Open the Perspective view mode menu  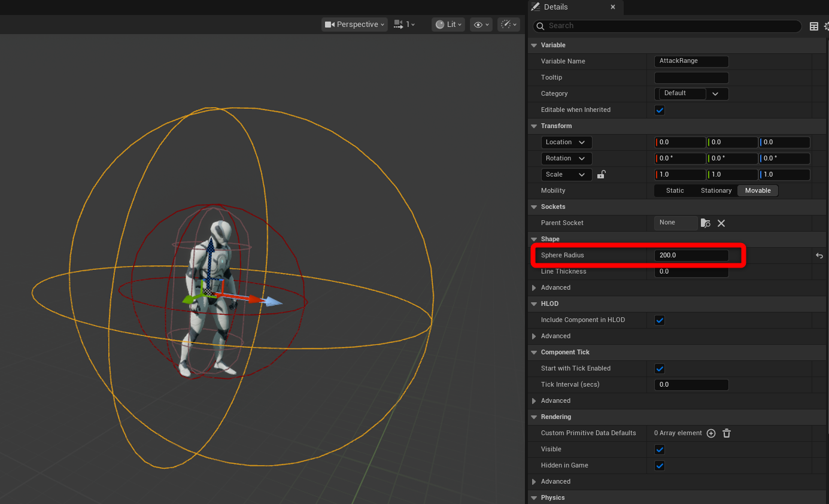coord(354,25)
